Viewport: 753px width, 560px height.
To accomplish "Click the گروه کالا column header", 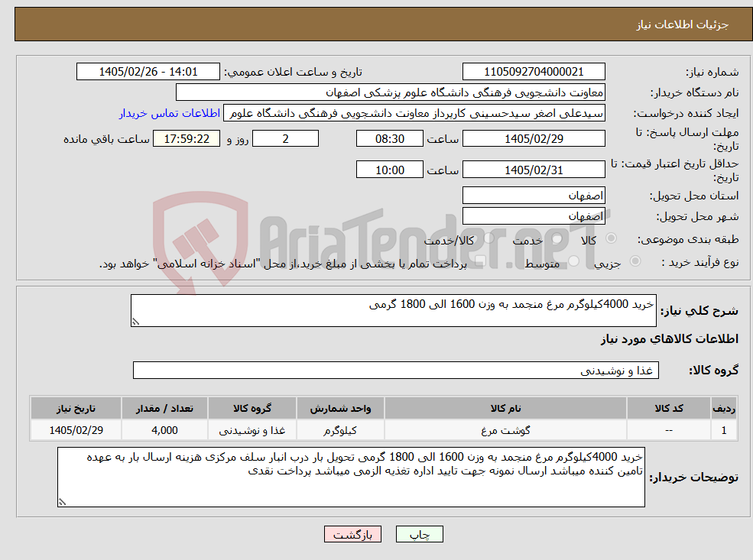I will (x=252, y=409).
